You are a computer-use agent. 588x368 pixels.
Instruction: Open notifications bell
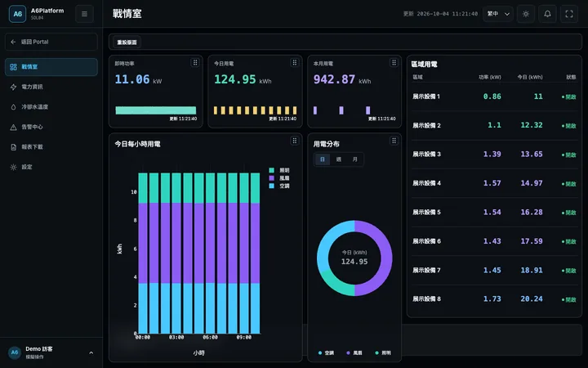(x=547, y=14)
